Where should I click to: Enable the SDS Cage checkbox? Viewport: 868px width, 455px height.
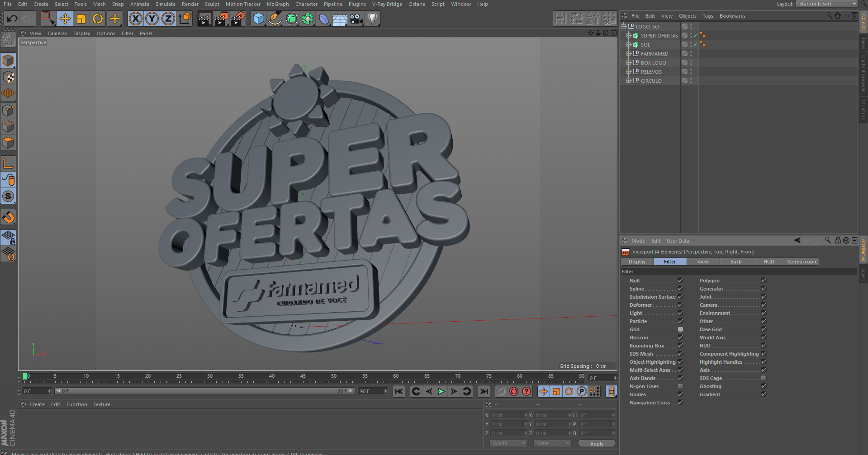764,378
